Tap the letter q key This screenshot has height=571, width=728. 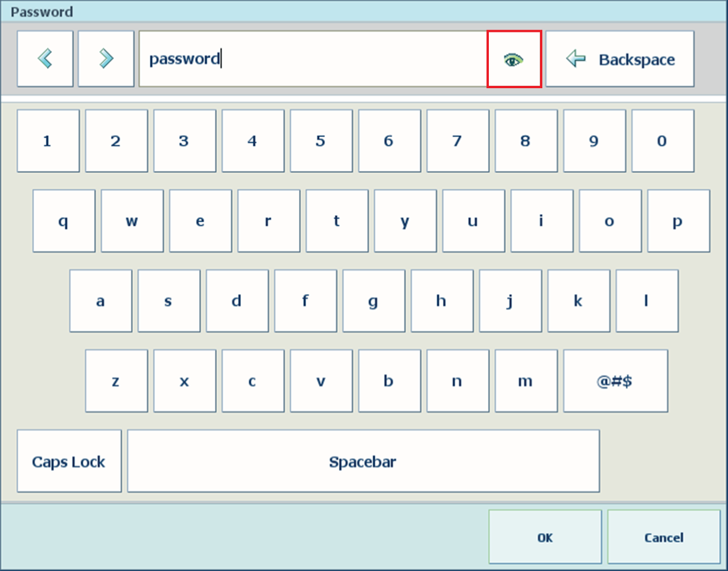pyautogui.click(x=63, y=221)
